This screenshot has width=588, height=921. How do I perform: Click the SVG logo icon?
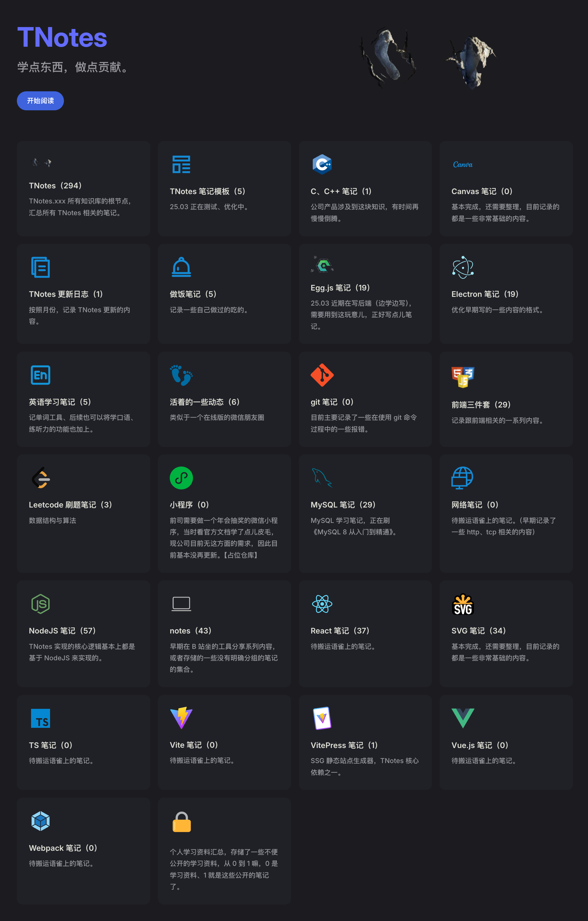click(463, 604)
